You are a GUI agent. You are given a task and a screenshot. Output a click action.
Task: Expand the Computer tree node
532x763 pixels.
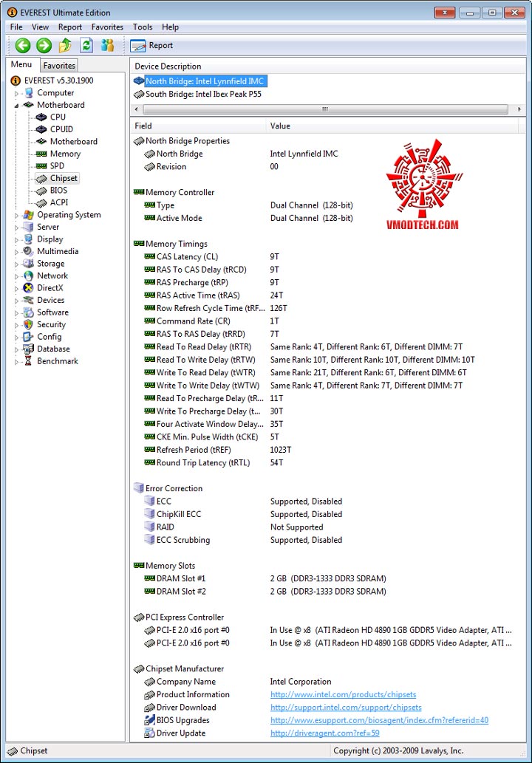(x=16, y=93)
